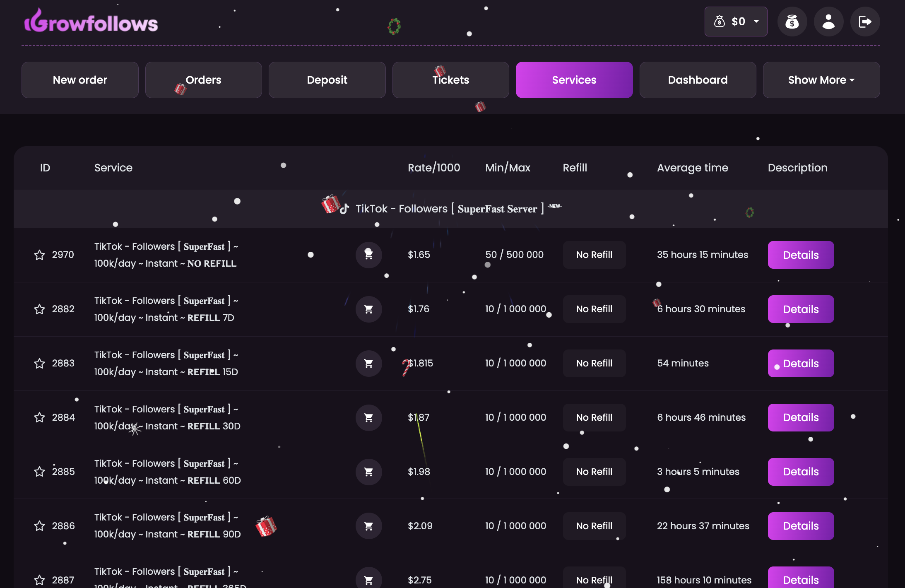Expand the Show More menu

point(821,80)
